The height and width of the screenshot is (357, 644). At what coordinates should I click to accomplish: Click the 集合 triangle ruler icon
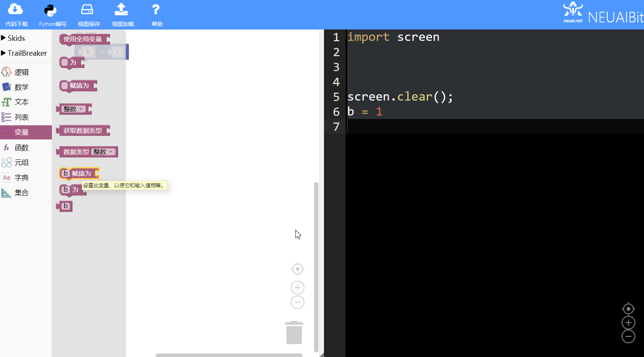point(6,193)
